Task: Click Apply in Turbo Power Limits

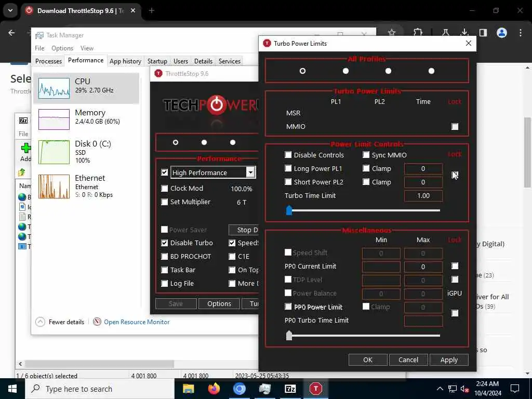Action: [x=449, y=360]
